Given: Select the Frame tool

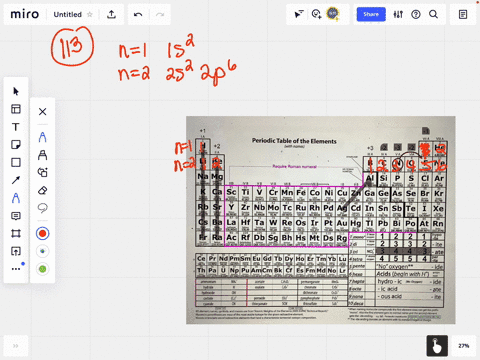Looking at the screenshot, I should click(16, 233).
